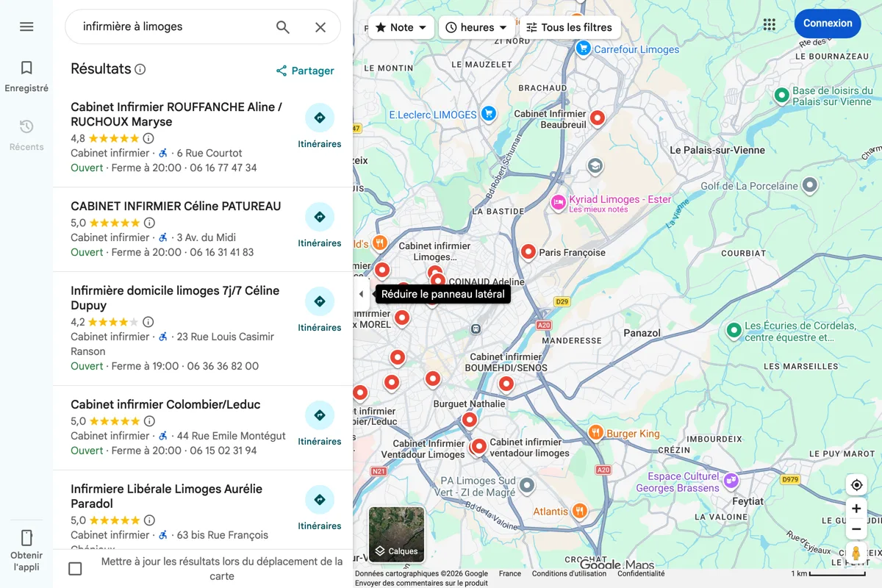The height and width of the screenshot is (588, 882).
Task: Click the Espace Culturel Georges Brassens marker
Action: pos(731,481)
